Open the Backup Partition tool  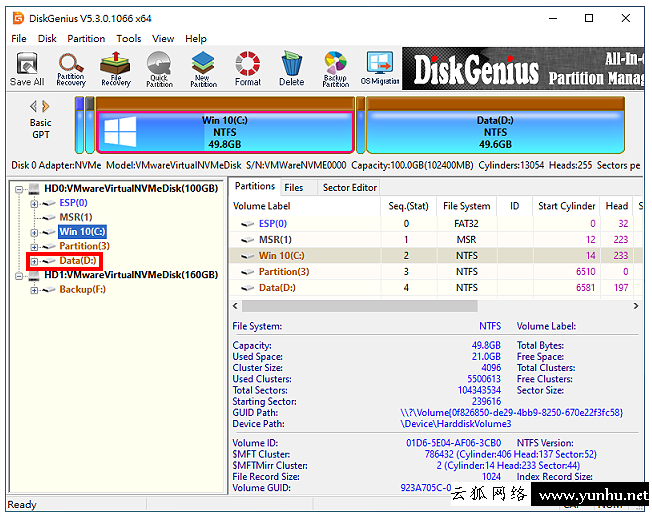click(336, 69)
